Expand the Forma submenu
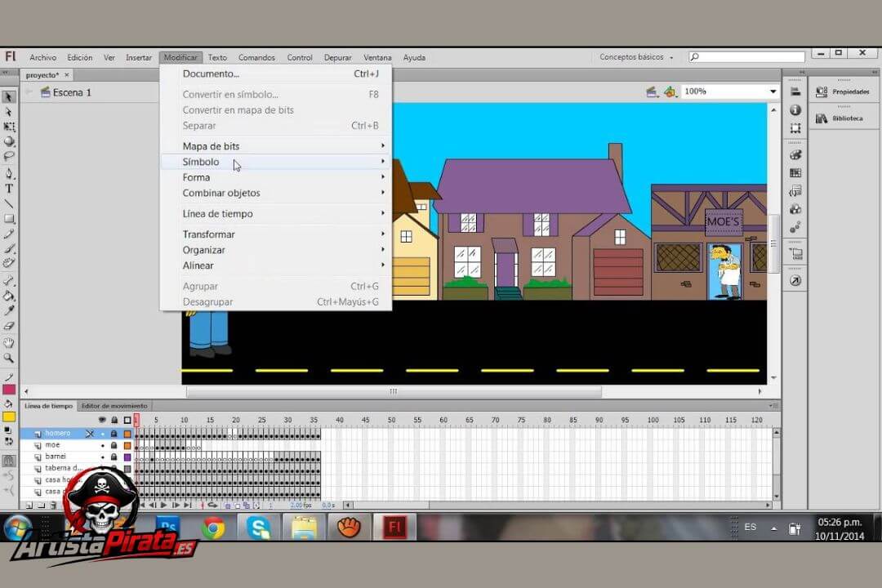 click(x=276, y=177)
